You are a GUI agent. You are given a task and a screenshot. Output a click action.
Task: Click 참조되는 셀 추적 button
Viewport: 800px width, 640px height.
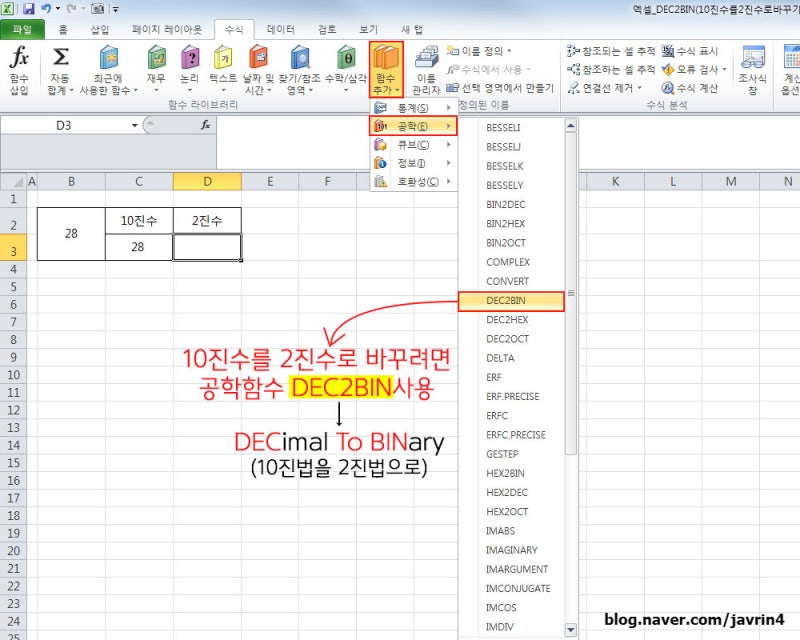point(611,51)
